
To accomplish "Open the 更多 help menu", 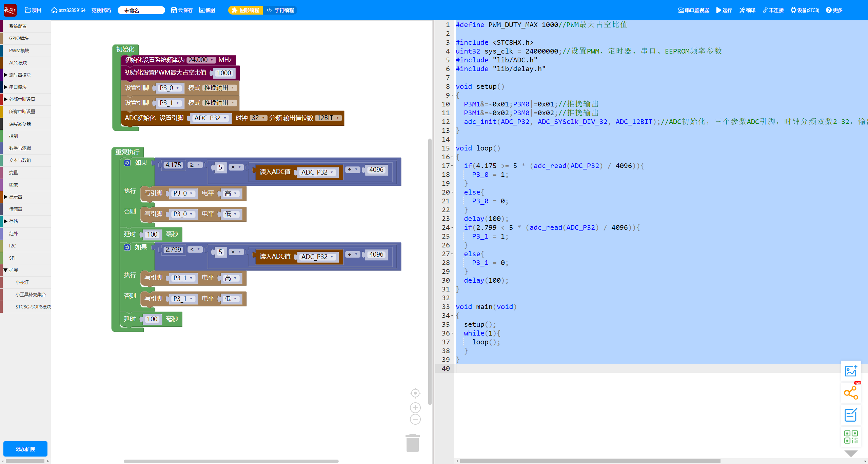I will (834, 10).
